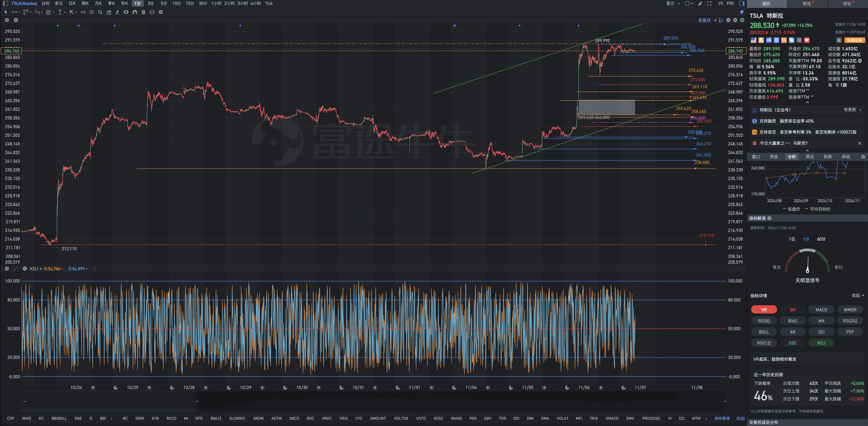Activate the magnifier zoom tool
Image resolution: width=868 pixels, height=426 pixels.
100,12
